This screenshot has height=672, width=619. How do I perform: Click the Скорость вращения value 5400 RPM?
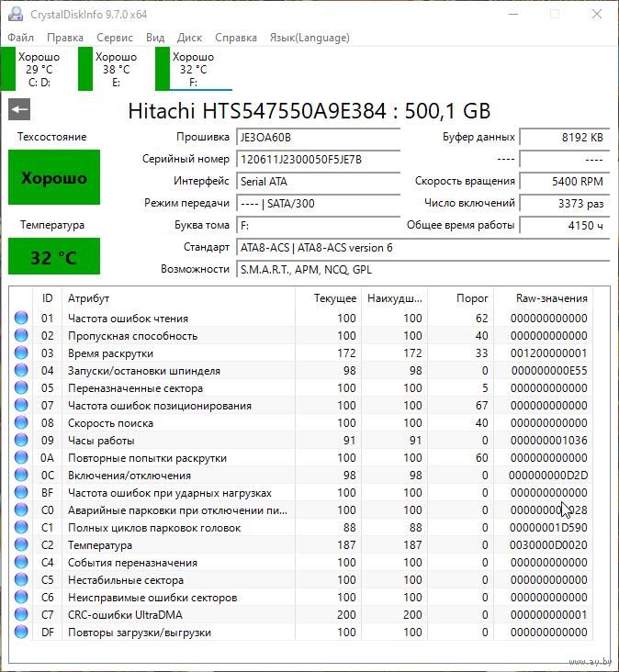coord(564,181)
